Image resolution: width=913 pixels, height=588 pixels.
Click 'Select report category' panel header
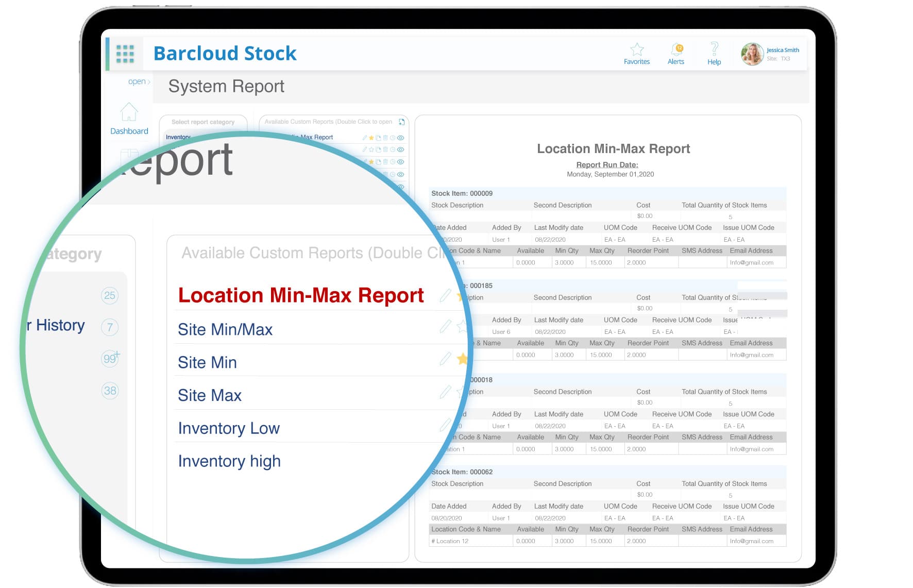tap(203, 122)
